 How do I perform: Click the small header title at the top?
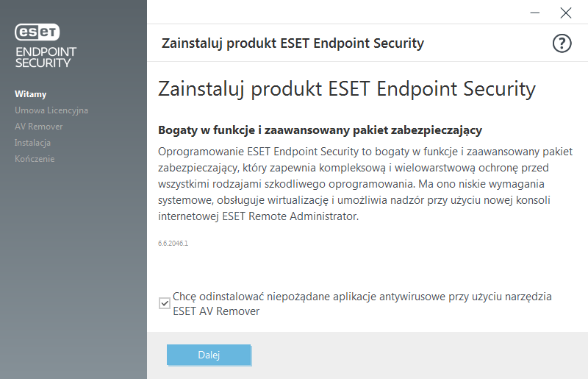tap(293, 43)
